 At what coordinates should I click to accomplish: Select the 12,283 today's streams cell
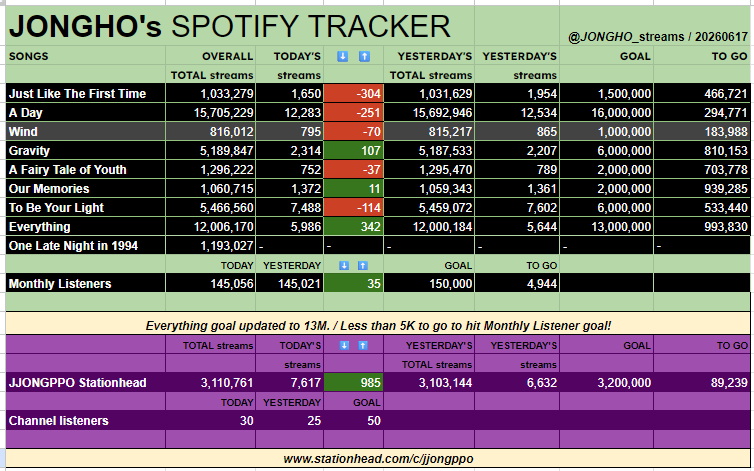pos(289,113)
